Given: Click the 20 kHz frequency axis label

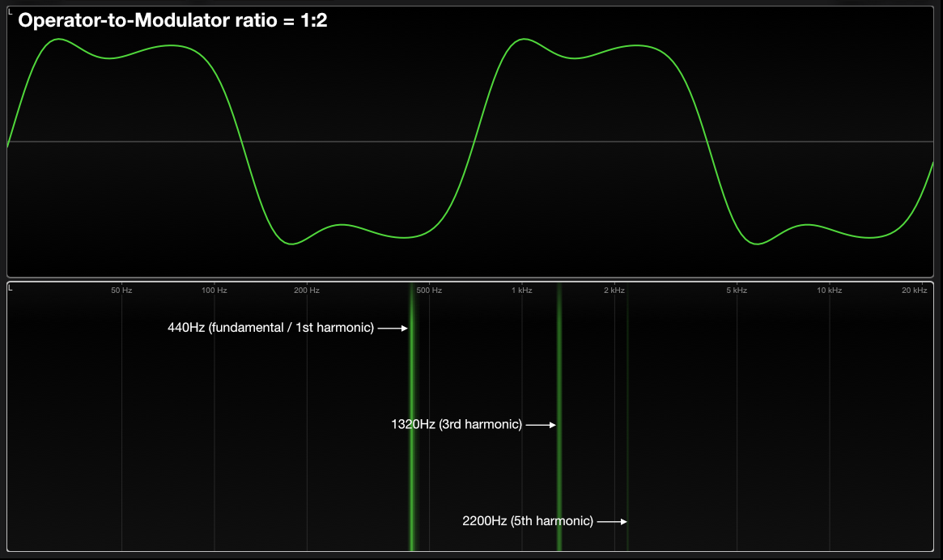Looking at the screenshot, I should [x=914, y=290].
